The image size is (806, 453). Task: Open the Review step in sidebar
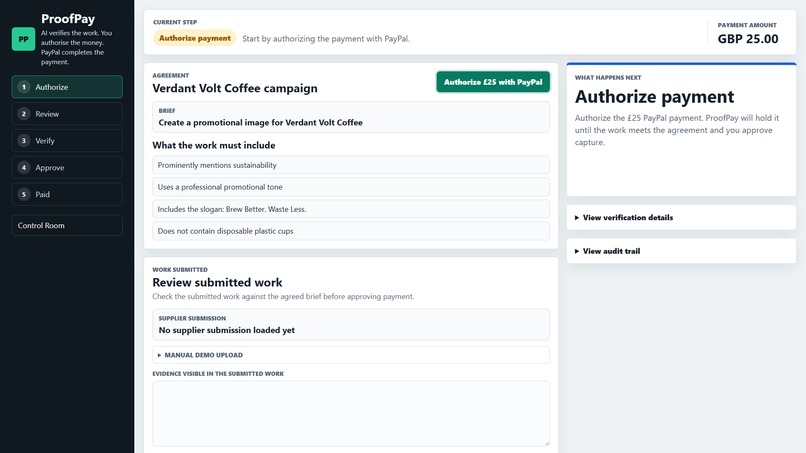coord(67,114)
